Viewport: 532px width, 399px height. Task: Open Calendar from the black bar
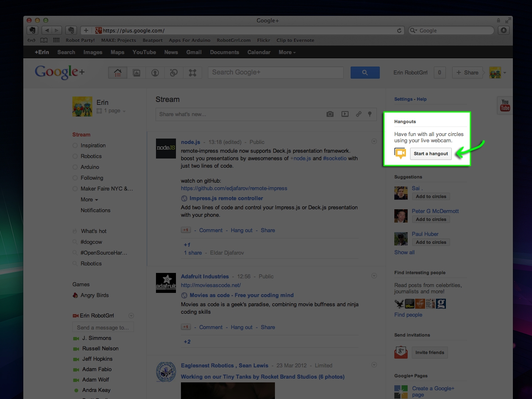259,52
